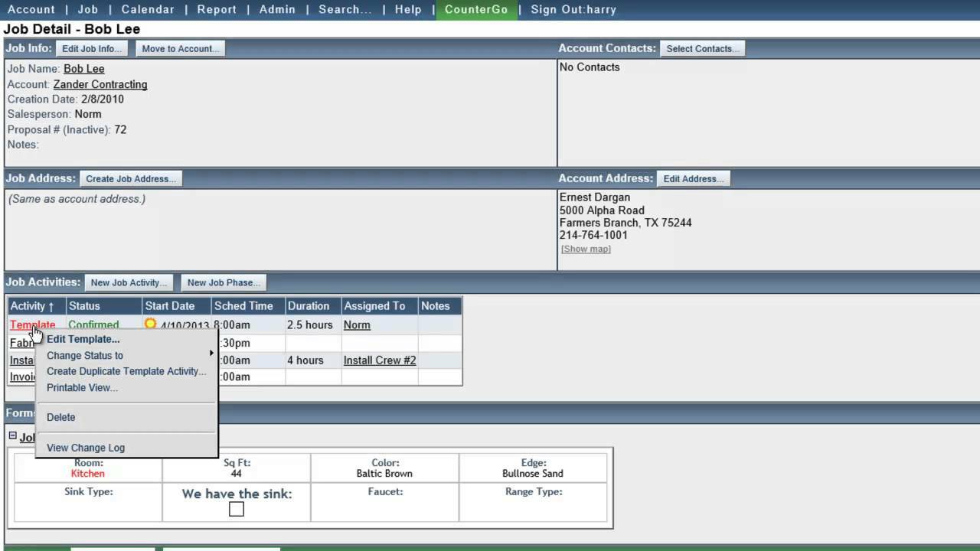The image size is (980, 551).
Task: Click the sun icon beside start date
Action: coord(150,324)
